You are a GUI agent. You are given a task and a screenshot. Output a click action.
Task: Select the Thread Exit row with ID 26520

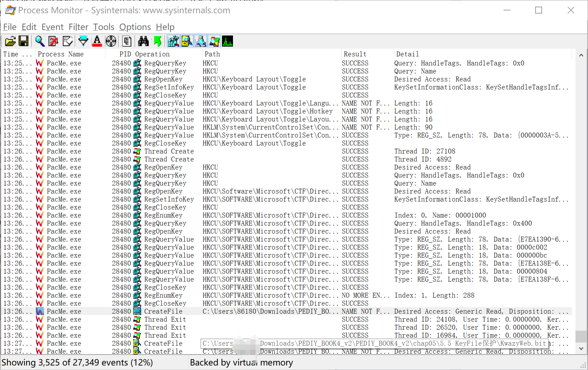(287, 327)
